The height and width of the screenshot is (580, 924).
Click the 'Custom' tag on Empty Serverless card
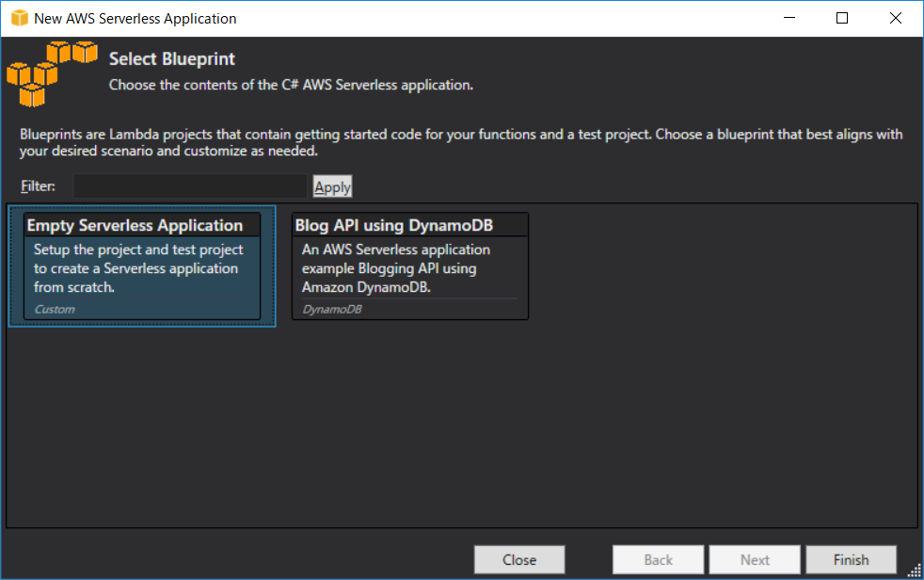click(55, 309)
